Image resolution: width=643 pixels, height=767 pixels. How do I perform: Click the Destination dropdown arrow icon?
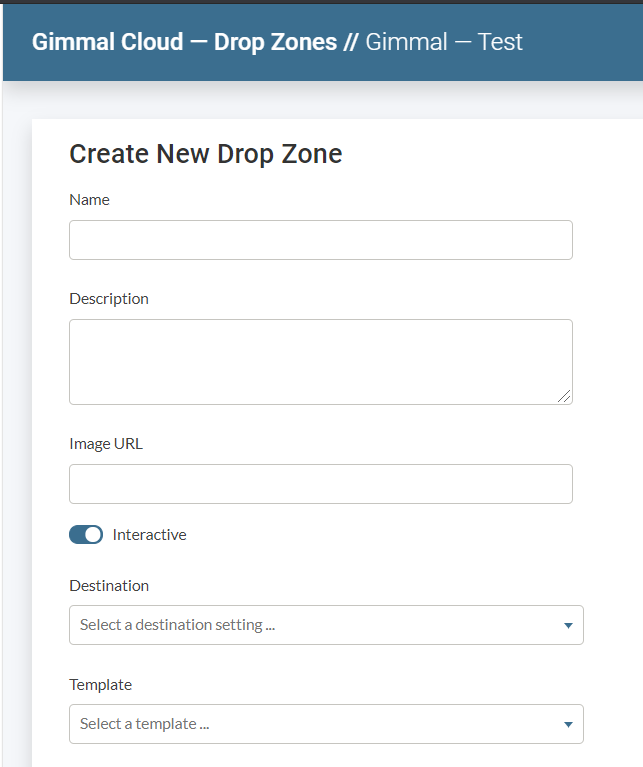click(x=568, y=626)
